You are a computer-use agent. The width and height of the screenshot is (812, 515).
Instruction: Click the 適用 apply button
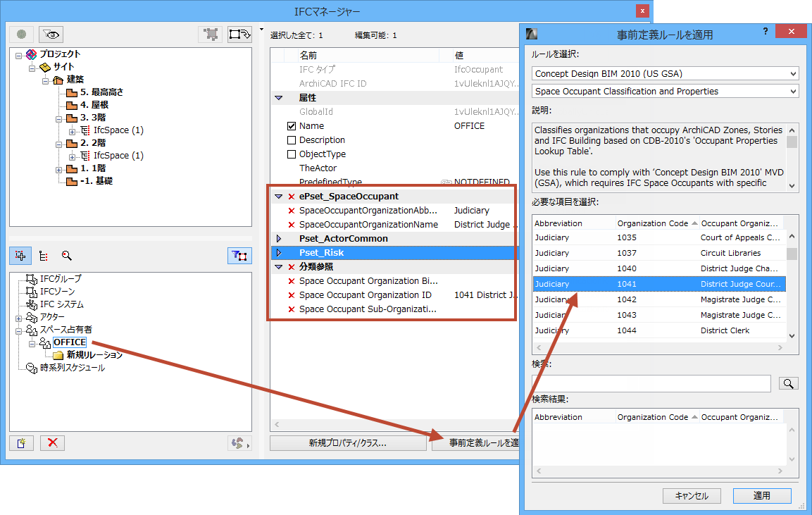[x=762, y=496]
